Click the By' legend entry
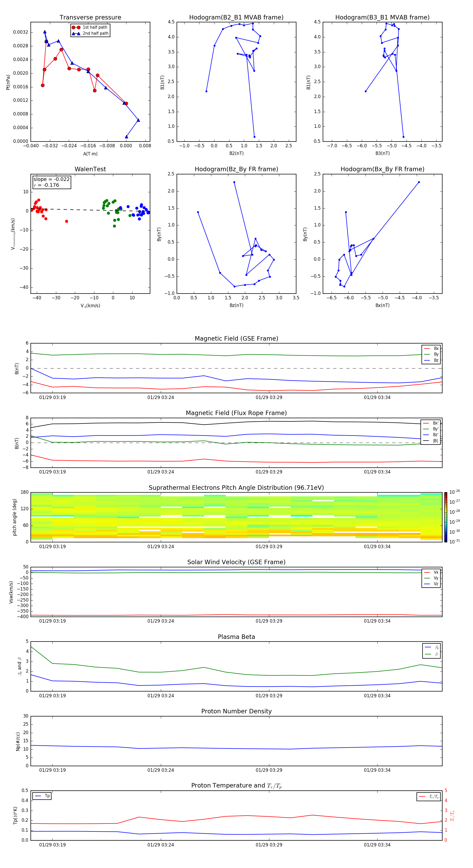The width and height of the screenshot is (473, 868). pos(431,429)
